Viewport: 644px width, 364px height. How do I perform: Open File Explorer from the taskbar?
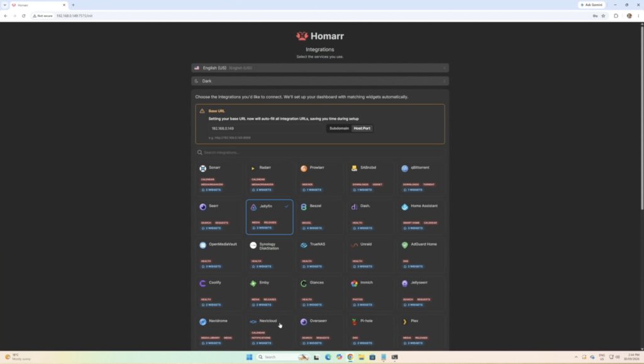click(x=361, y=357)
